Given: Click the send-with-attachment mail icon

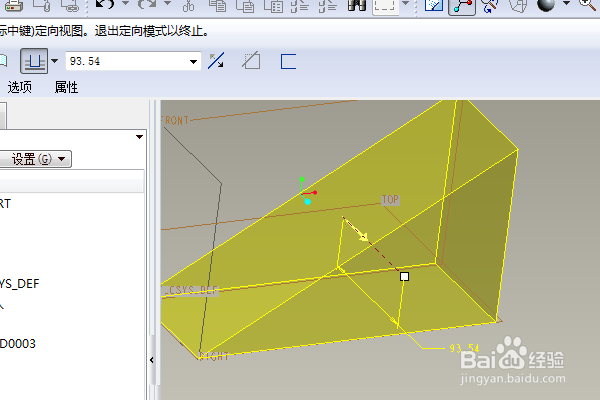Looking at the screenshot, I should pyautogui.click(x=41, y=5).
